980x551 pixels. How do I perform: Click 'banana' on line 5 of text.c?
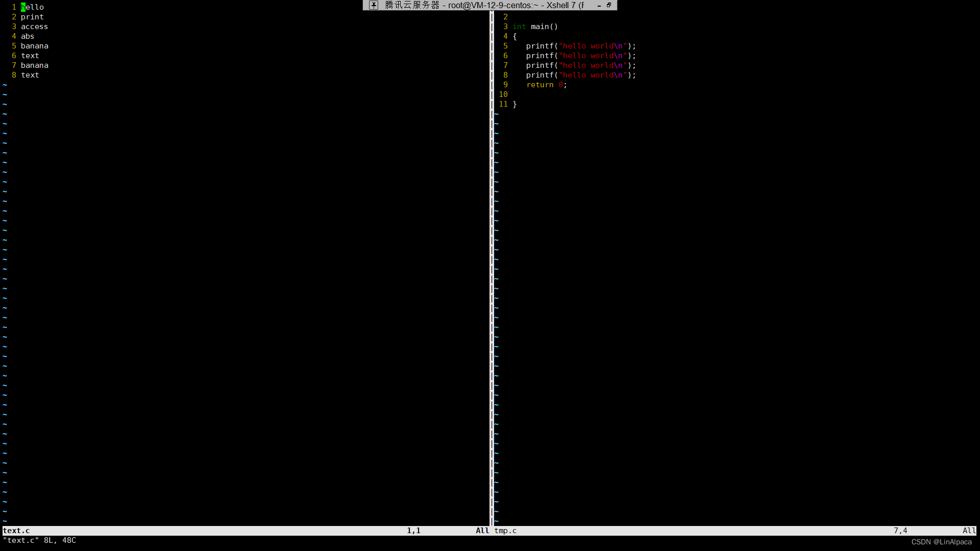point(35,46)
